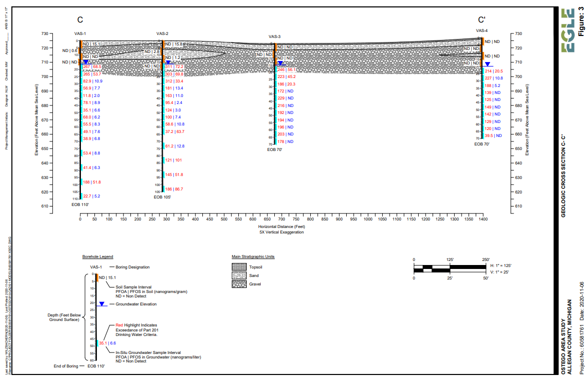Image resolution: width=588 pixels, height=381 pixels.
Task: Click groundwater elevation triangle at VAS-2
Action: (x=168, y=62)
